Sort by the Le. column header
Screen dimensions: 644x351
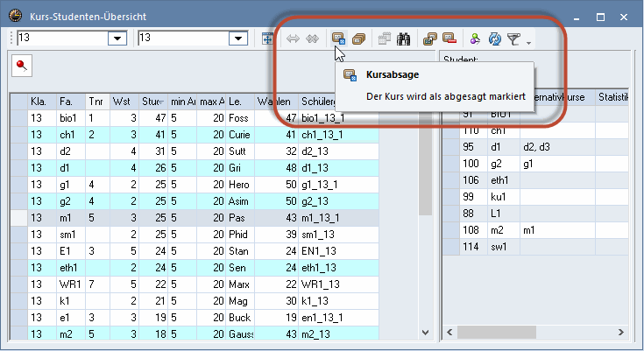click(x=240, y=102)
